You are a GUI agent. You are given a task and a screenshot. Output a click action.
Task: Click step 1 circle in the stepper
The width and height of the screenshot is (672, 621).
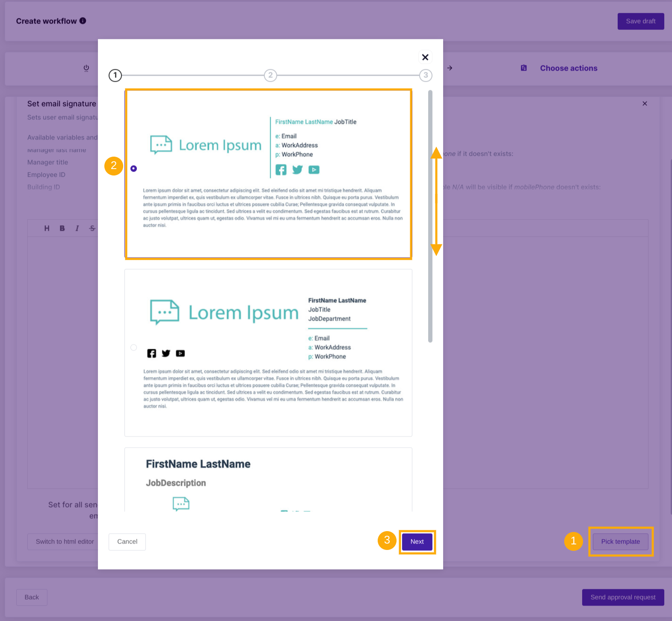coord(115,75)
